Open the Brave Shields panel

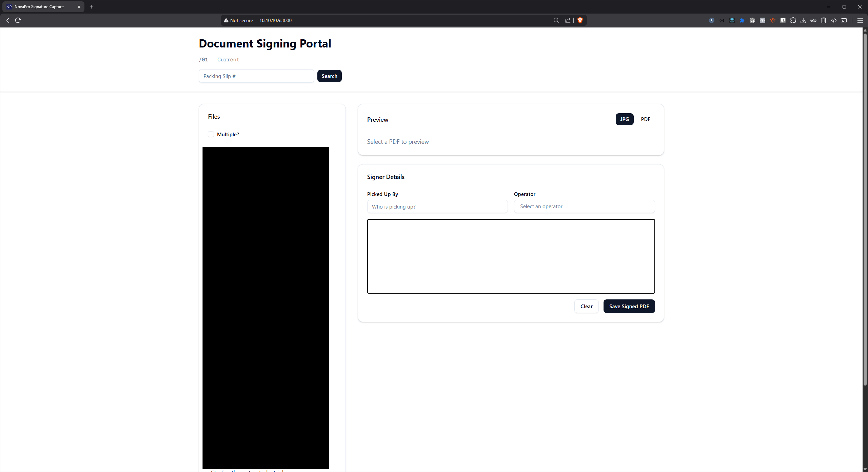tap(579, 20)
